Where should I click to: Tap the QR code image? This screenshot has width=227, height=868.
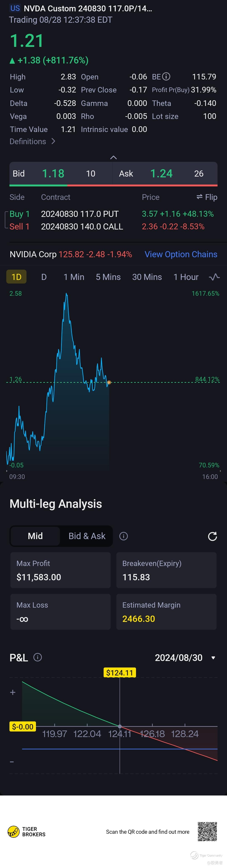[207, 831]
